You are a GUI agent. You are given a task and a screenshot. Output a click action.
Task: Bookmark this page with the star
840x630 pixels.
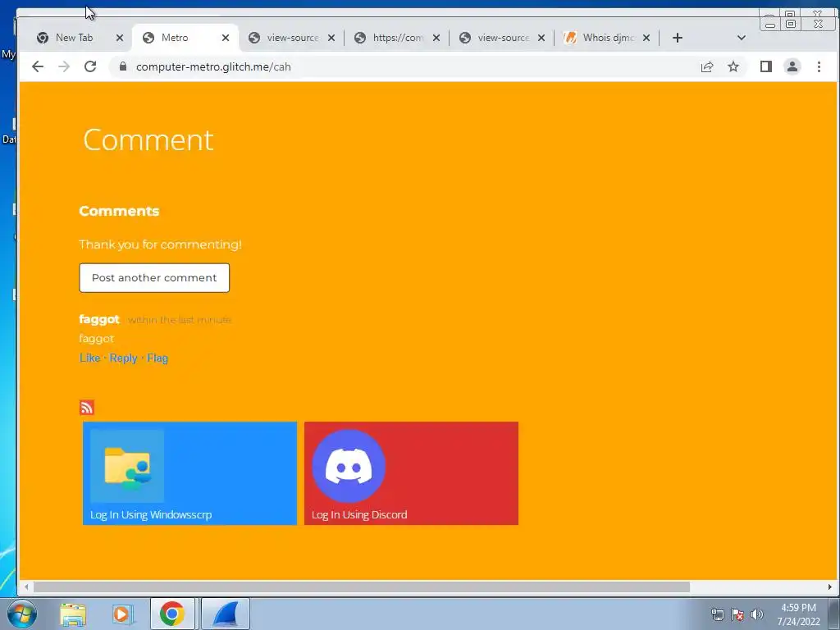(x=733, y=66)
